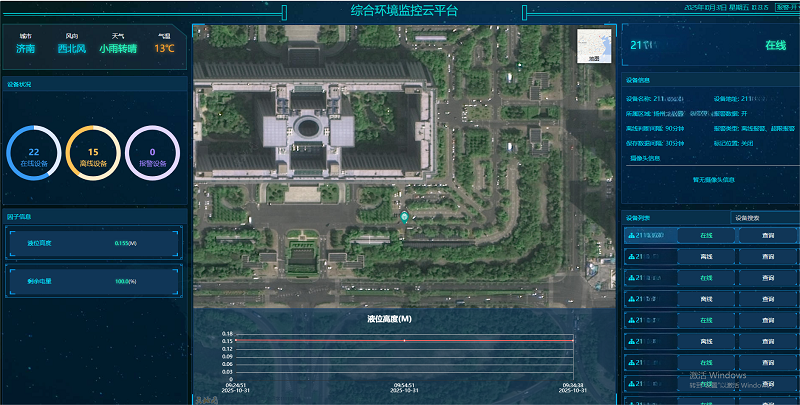Image resolution: width=800 pixels, height=405 pixels.
Task: Select the 剩余电量 factor item
Action: (94, 281)
